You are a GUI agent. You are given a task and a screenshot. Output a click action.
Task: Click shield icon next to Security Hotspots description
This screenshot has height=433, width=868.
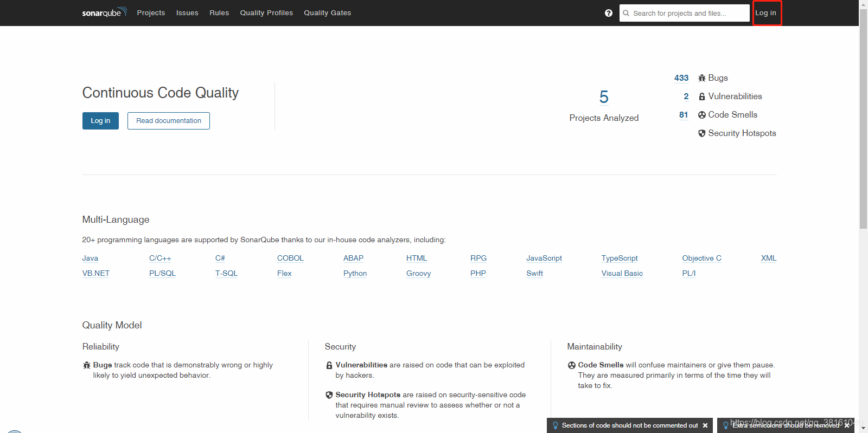coord(329,395)
